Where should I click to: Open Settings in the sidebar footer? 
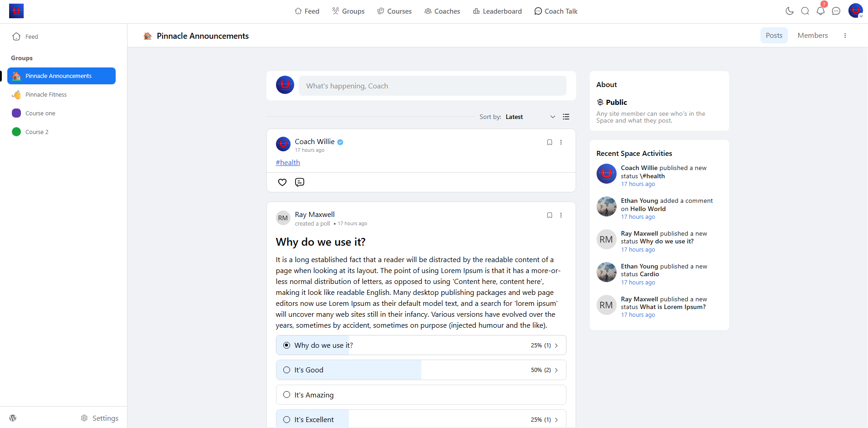100,418
